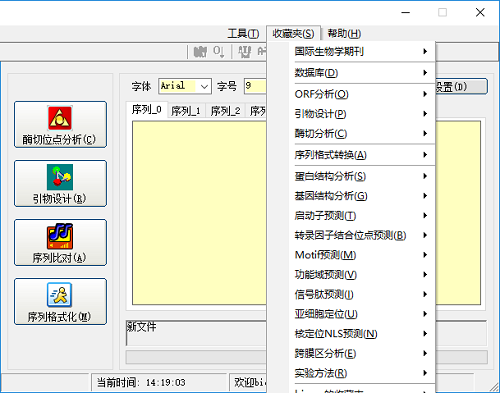Image resolution: width=500 pixels, height=393 pixels.
Task: Click the primer design molecule icon
Action: coord(60,177)
